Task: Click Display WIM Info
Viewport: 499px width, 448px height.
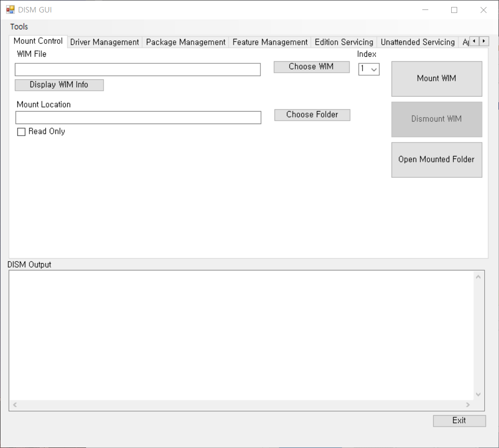Action: [x=59, y=85]
